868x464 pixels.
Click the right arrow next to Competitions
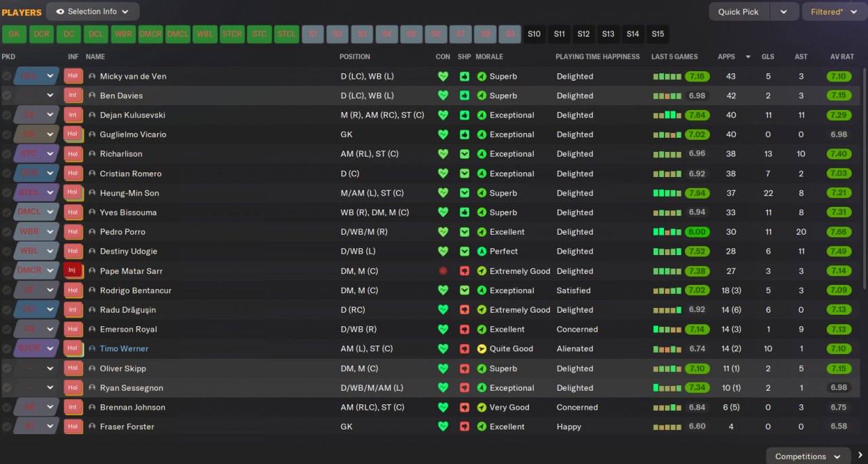(x=860, y=456)
